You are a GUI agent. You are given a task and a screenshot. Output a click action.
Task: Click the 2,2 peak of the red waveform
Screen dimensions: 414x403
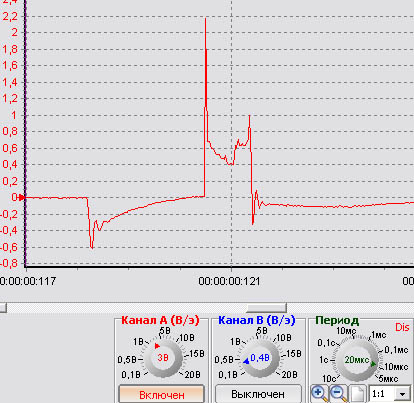click(x=205, y=19)
